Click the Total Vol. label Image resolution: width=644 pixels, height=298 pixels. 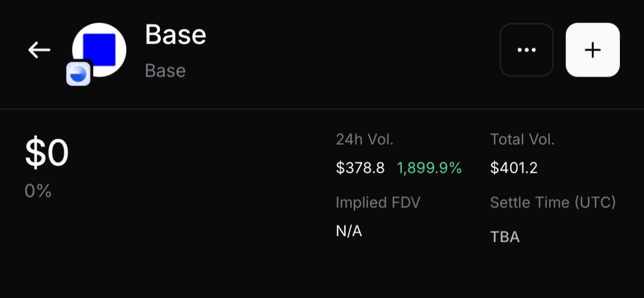coord(522,140)
